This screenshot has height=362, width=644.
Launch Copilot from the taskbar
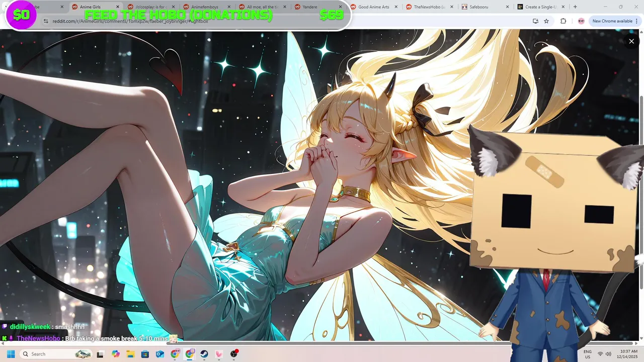[116, 354]
